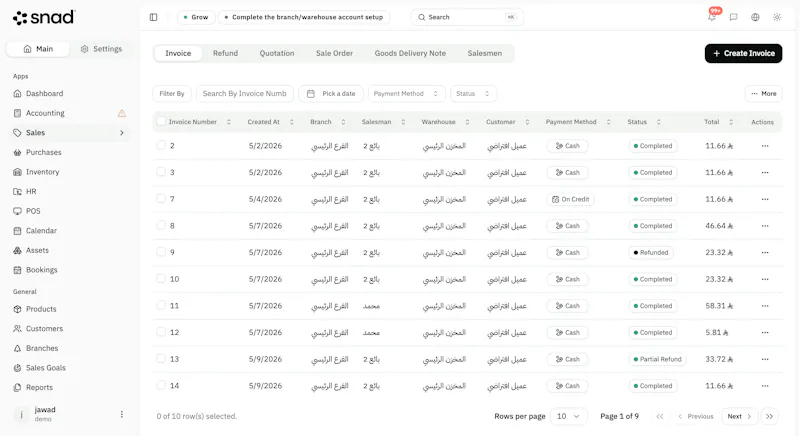This screenshot has width=800, height=436.
Task: Jump to the last page
Action: [x=769, y=416]
